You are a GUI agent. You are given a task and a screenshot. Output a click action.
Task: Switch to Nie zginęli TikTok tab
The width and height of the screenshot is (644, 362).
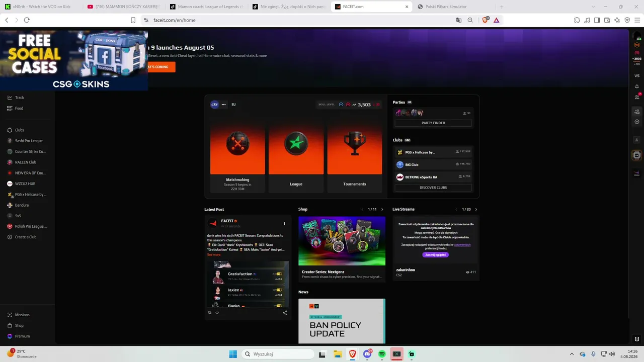point(288,7)
